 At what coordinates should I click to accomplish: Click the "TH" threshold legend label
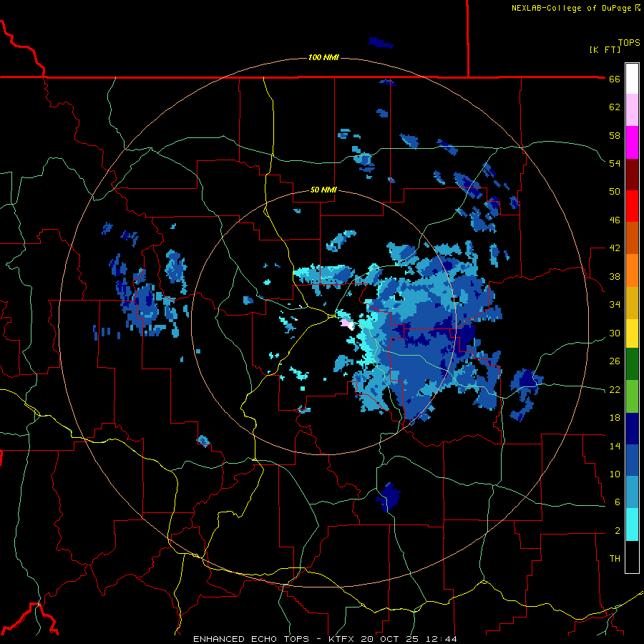(x=615, y=559)
